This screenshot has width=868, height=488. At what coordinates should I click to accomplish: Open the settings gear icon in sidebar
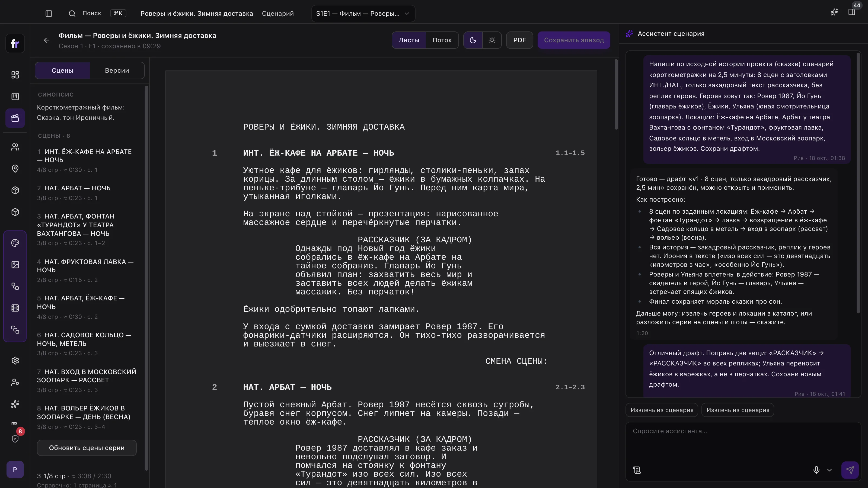click(x=15, y=360)
